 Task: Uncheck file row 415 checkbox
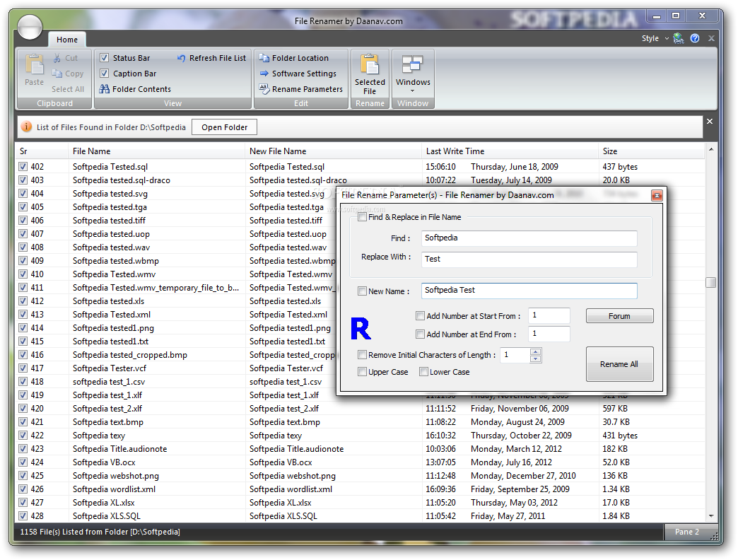(23, 342)
